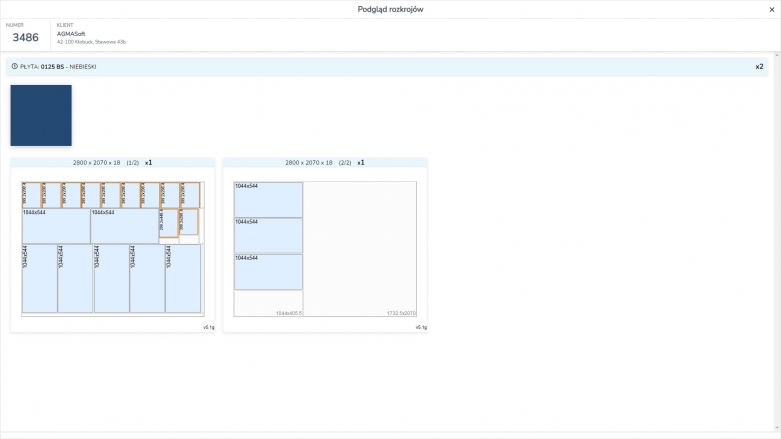Select leftmost vertical 1044x544 part on sheet 1
The height and width of the screenshot is (439, 781).
pyautogui.click(x=39, y=279)
